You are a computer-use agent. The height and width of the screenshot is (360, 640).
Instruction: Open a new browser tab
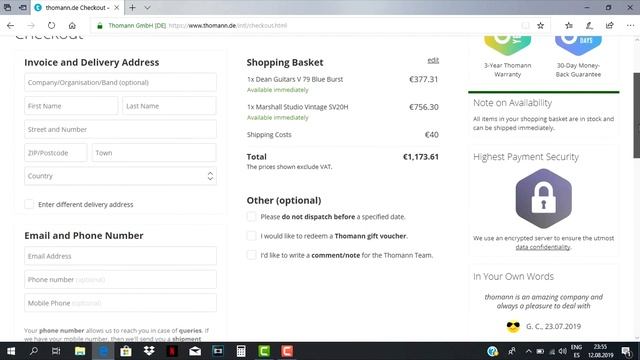pos(132,7)
